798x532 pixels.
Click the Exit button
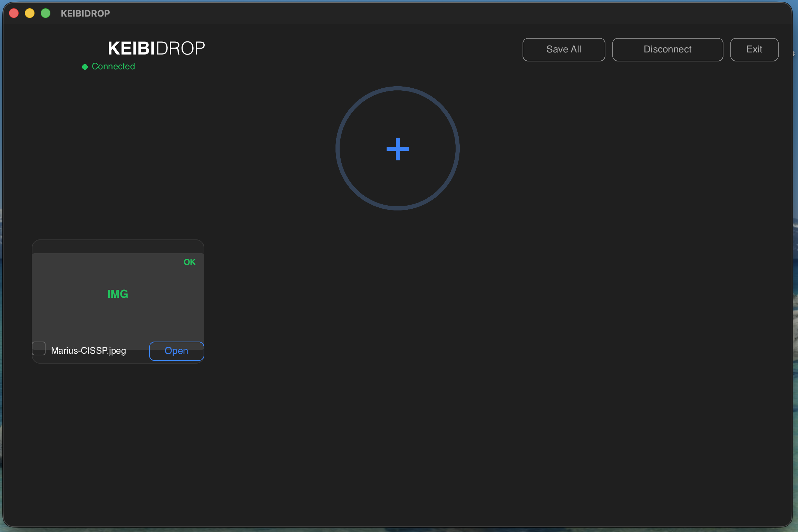(x=754, y=49)
